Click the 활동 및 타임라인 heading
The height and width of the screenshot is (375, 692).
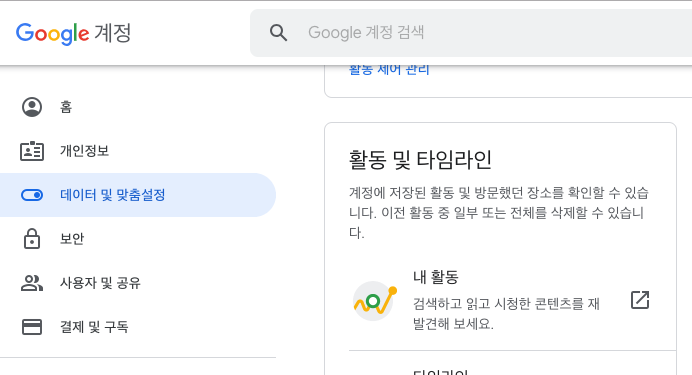[x=420, y=160]
